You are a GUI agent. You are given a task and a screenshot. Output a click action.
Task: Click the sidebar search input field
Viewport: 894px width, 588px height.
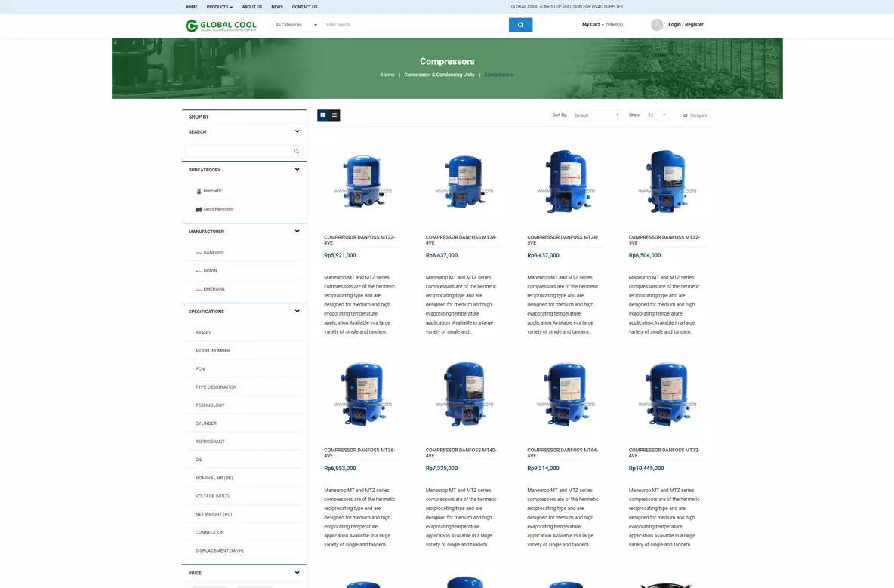tap(239, 151)
